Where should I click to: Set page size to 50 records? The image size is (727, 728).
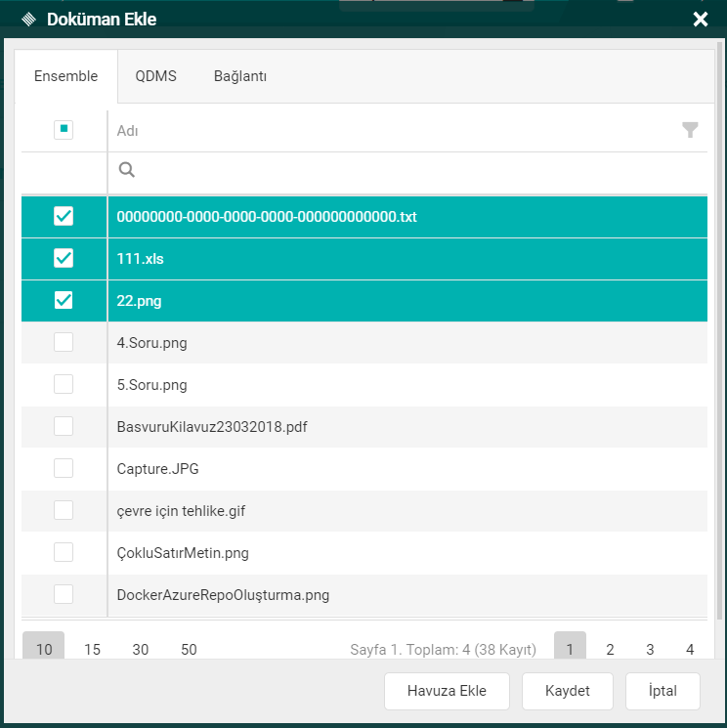point(189,649)
